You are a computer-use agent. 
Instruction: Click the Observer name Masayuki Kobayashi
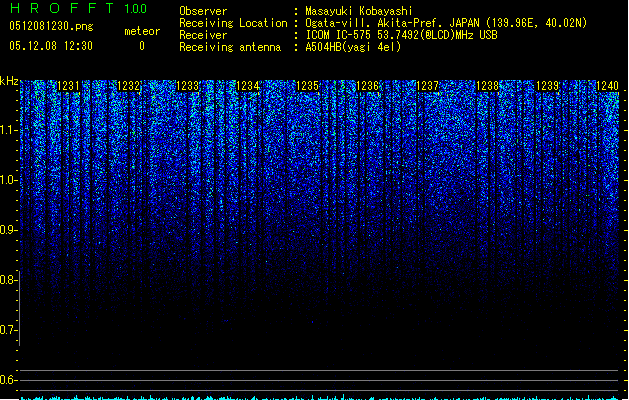(x=358, y=11)
